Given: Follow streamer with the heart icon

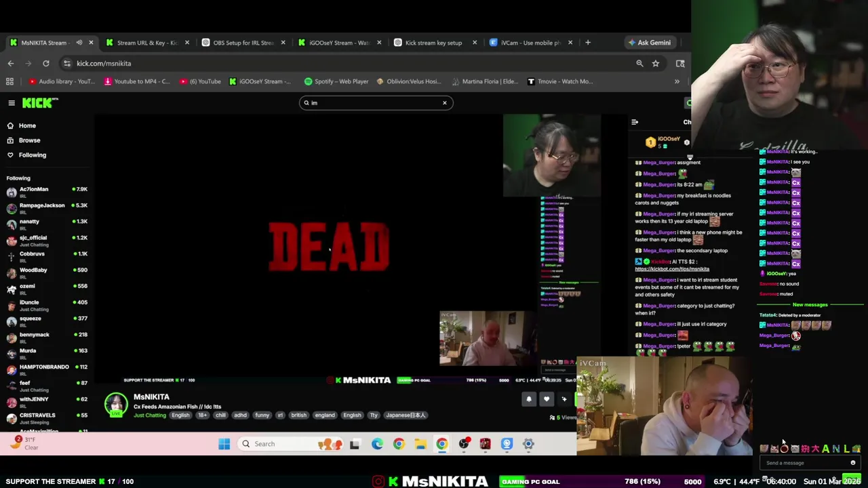Looking at the screenshot, I should pos(547,399).
